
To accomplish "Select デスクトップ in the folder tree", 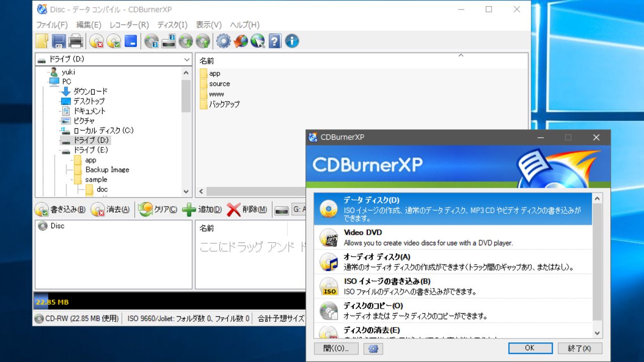I will [89, 101].
